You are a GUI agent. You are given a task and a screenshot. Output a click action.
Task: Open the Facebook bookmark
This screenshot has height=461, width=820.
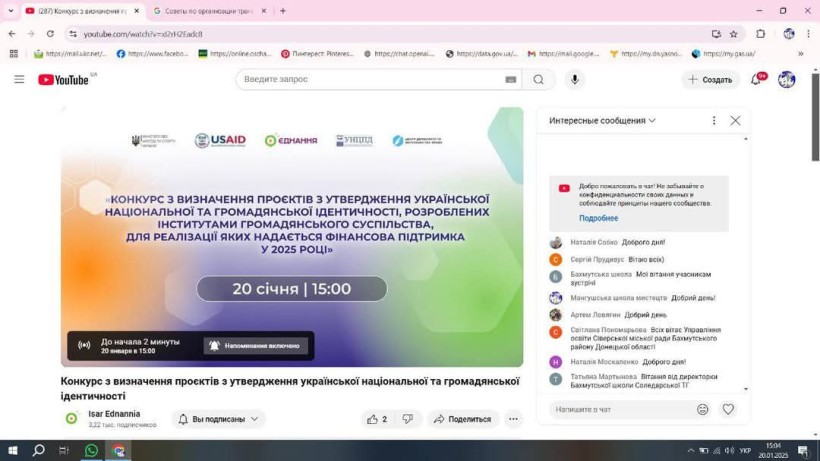tap(152, 53)
